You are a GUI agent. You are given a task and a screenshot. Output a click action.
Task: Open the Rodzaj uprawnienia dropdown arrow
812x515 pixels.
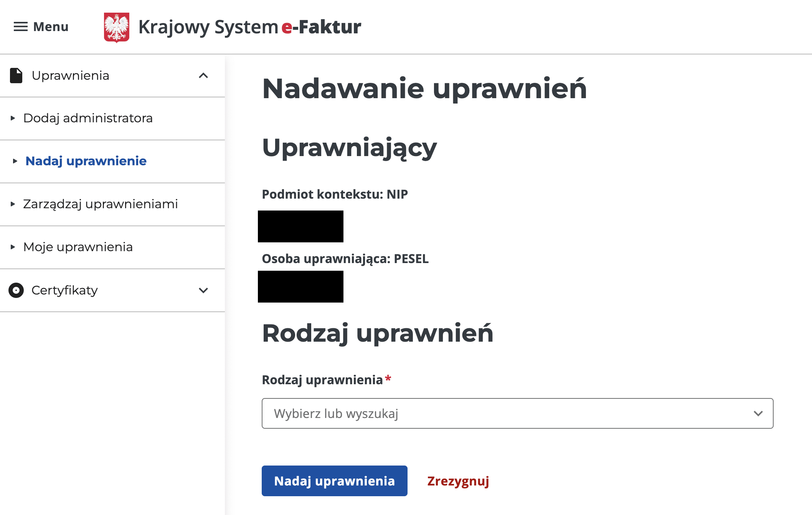[758, 413]
